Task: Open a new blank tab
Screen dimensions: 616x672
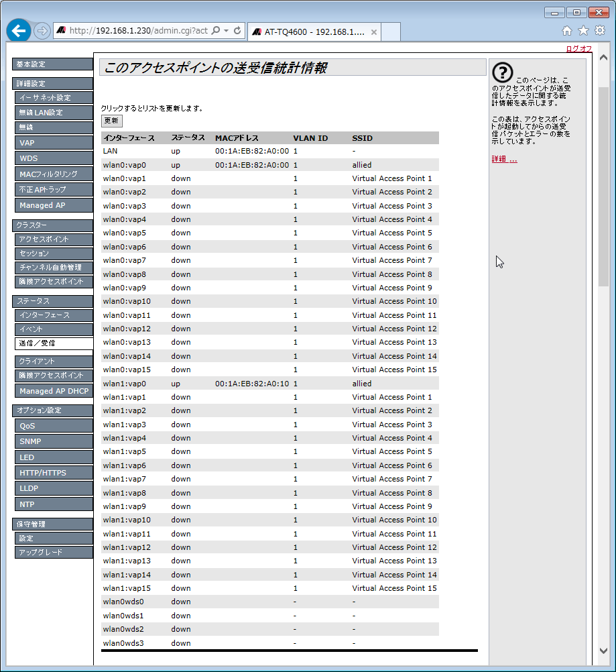Action: point(390,32)
